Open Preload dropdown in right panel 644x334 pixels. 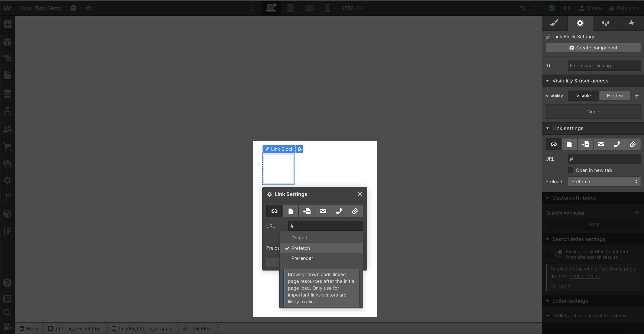(x=604, y=182)
